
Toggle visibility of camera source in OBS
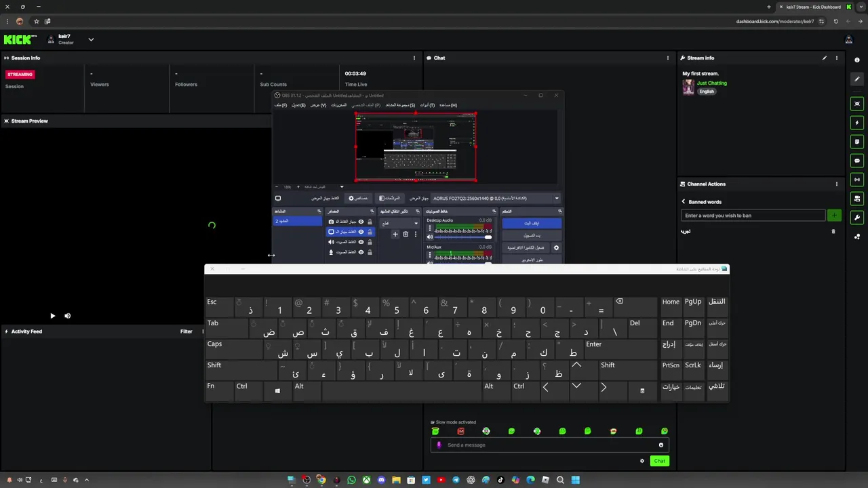pos(361,222)
